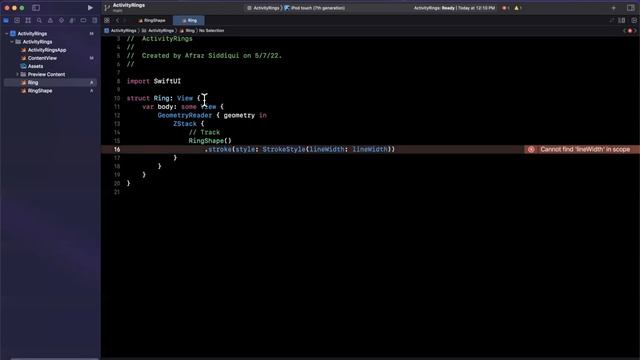Screen dimensions: 640x360
Task: Open the Source Control navigator icon
Action: pos(17,20)
